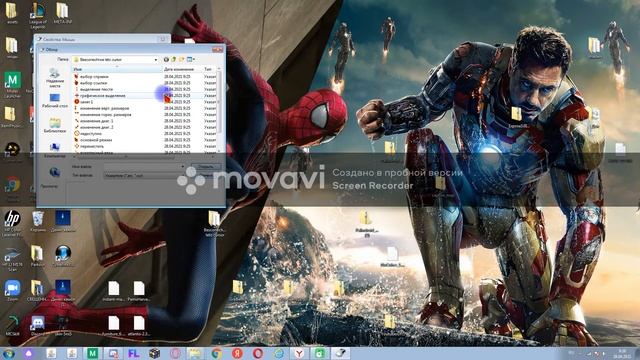Open the folder location dropdown in Browse dialog
Viewport: 640px width, 360px height.
116,60
